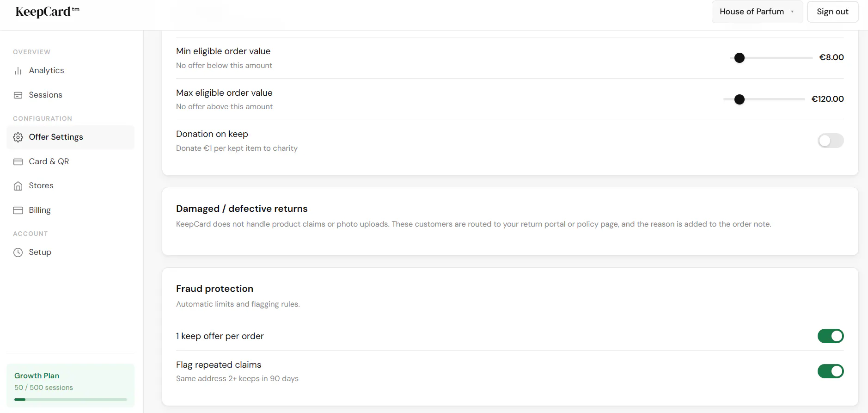
Task: Click the Stores house icon
Action: [x=18, y=186]
